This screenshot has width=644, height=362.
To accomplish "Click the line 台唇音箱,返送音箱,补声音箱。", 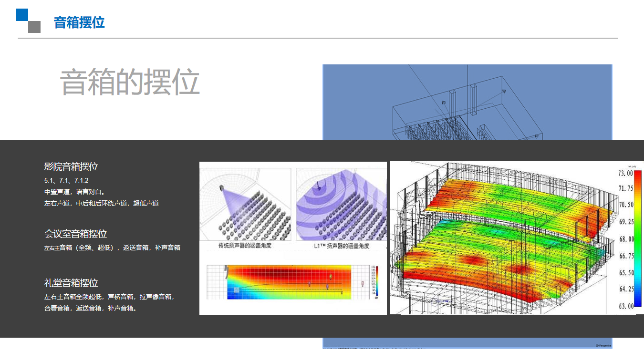I will point(91,308).
